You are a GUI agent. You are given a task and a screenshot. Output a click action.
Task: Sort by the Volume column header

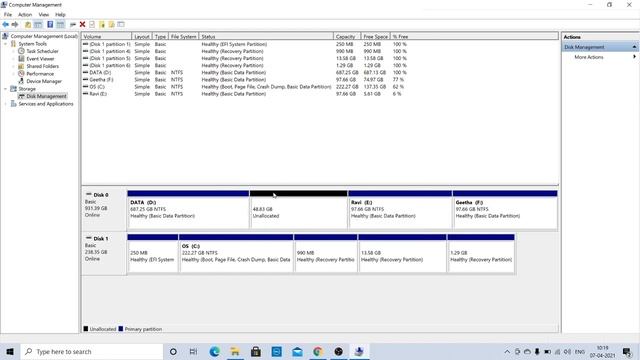coord(106,36)
